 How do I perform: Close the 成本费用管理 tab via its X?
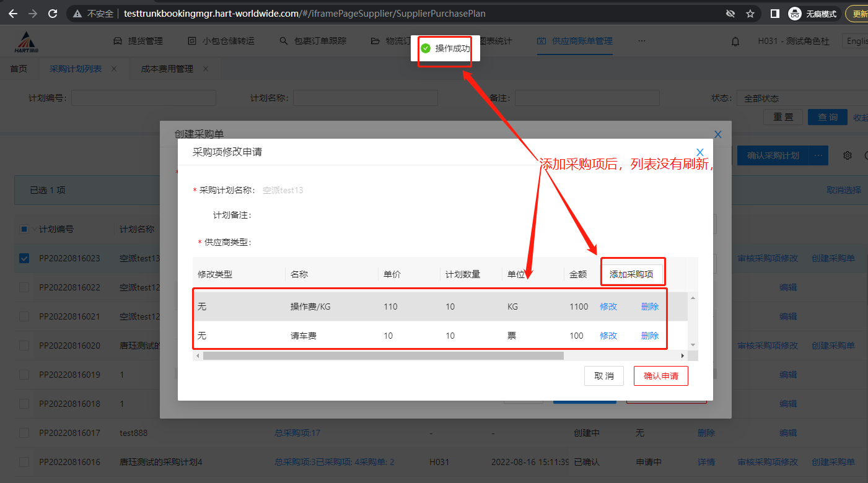tap(206, 69)
